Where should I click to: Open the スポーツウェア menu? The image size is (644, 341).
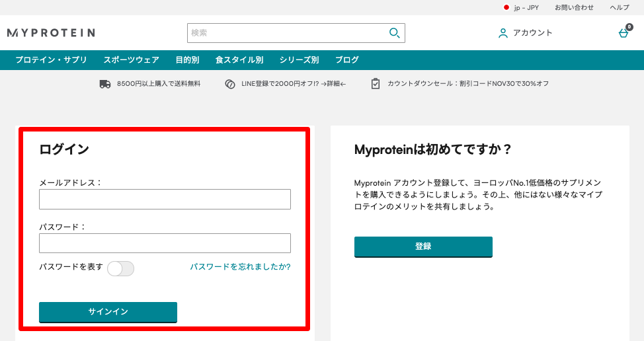pos(132,60)
